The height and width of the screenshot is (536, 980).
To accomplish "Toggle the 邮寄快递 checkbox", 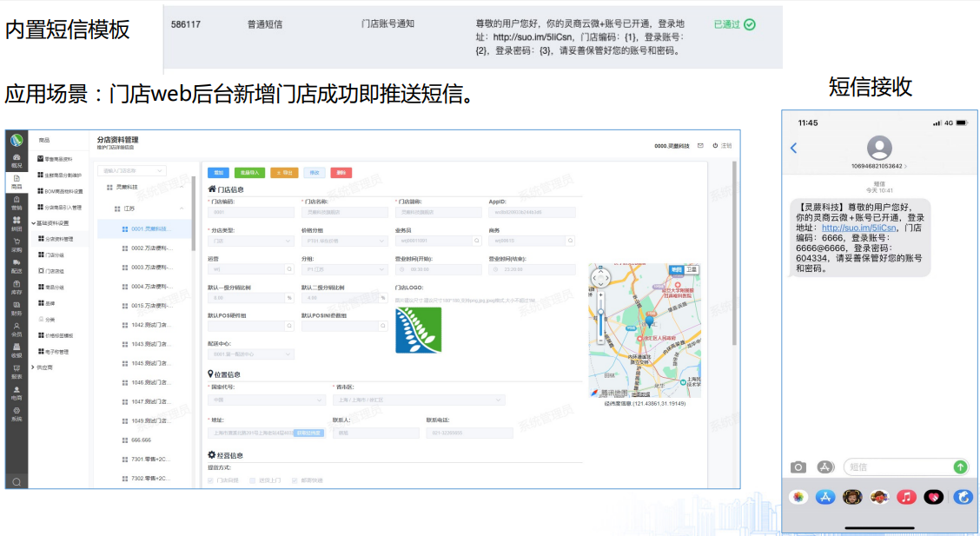I will click(x=295, y=480).
